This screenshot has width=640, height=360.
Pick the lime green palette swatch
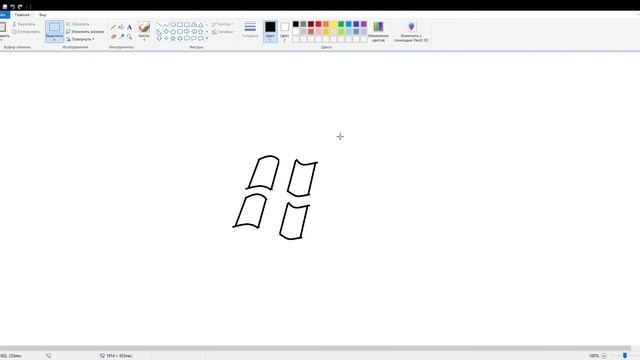pos(341,31)
